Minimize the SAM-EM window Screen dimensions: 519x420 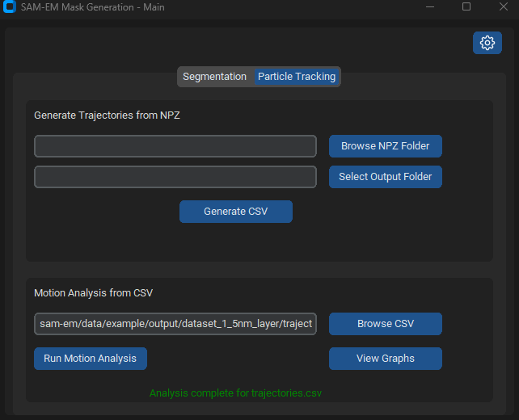pyautogui.click(x=428, y=7)
